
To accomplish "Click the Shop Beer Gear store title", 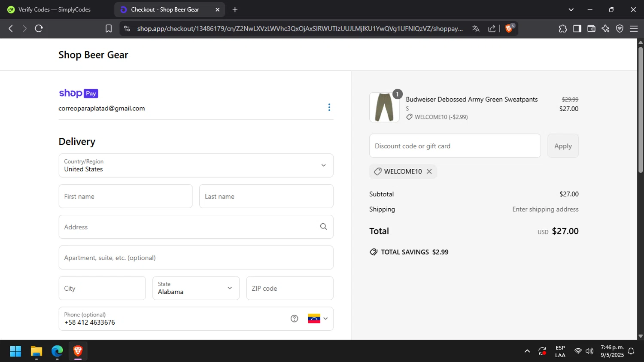I will 93,55.
